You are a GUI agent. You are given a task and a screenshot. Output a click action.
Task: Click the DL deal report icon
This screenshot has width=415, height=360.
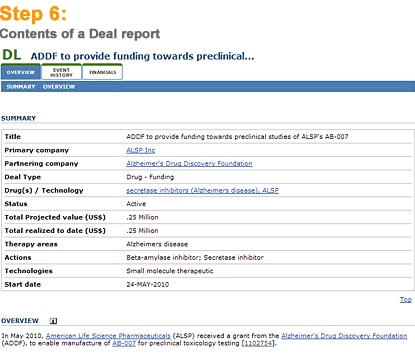point(12,55)
